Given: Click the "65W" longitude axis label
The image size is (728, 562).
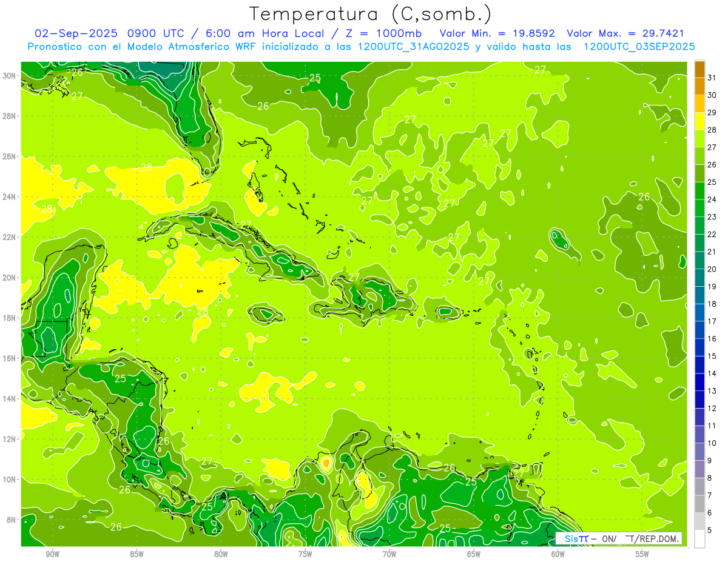Looking at the screenshot, I should coord(474,554).
